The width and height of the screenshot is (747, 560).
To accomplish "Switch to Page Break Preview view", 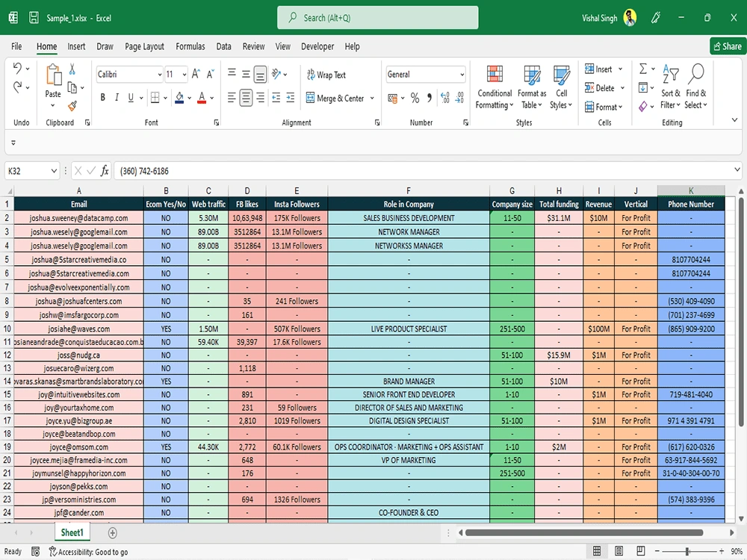I will (x=641, y=551).
